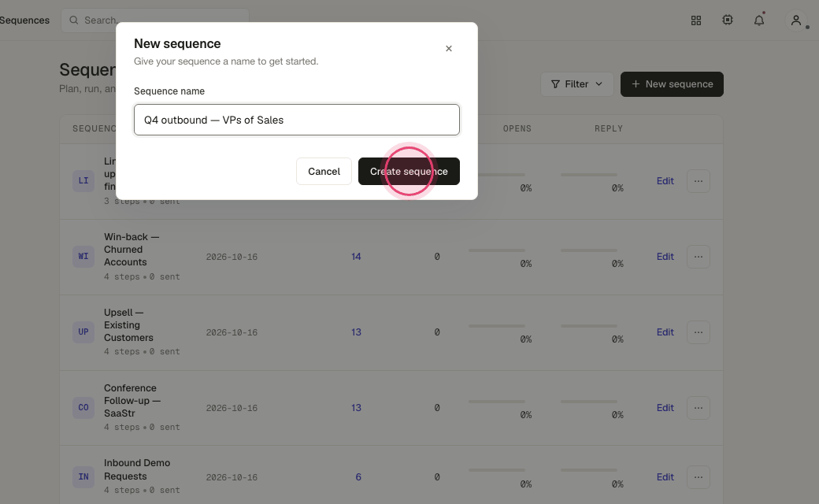Open the Win-back — Churned Accounts name
This screenshot has width=819, height=504.
tap(132, 250)
